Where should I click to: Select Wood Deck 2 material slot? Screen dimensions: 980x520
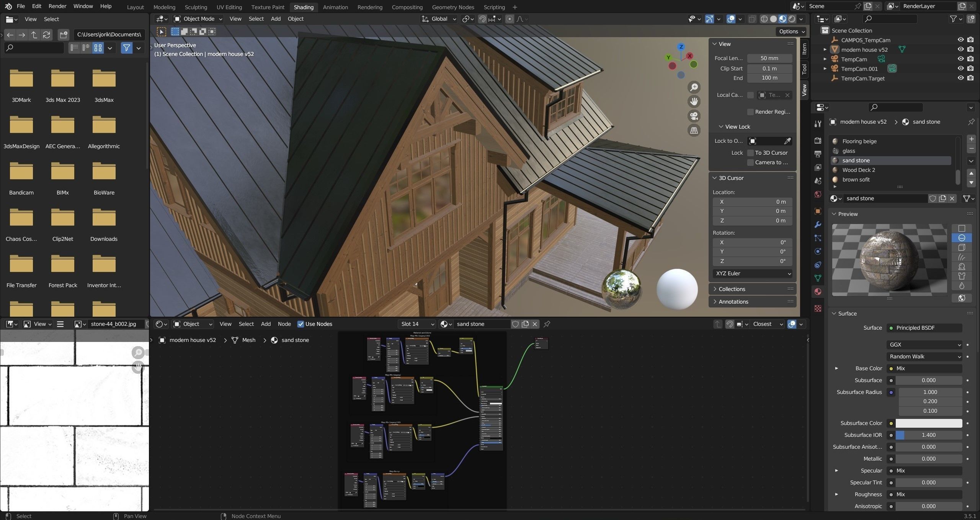click(891, 170)
